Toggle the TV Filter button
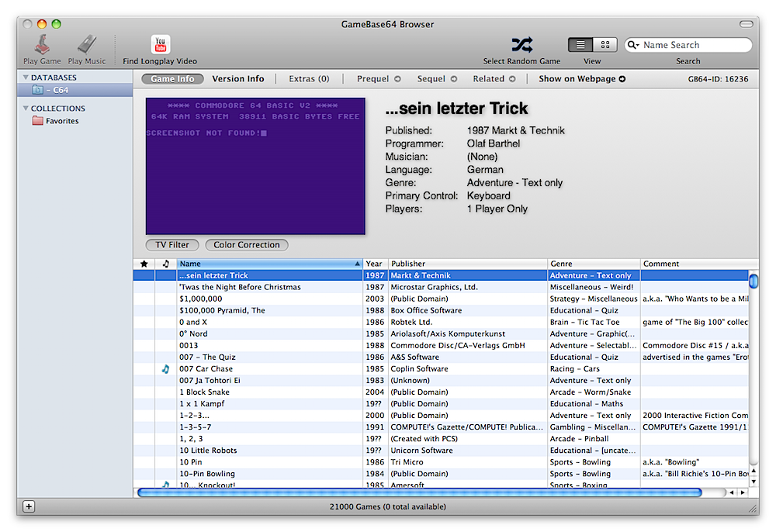 point(172,245)
